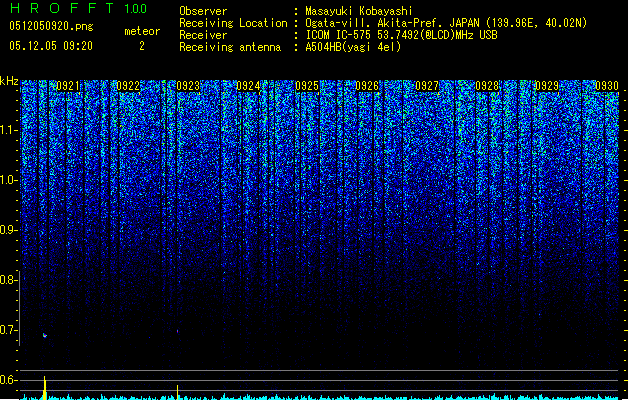This screenshot has width=629, height=400.
Task: Click the meteor count value 2
Action: pos(142,46)
